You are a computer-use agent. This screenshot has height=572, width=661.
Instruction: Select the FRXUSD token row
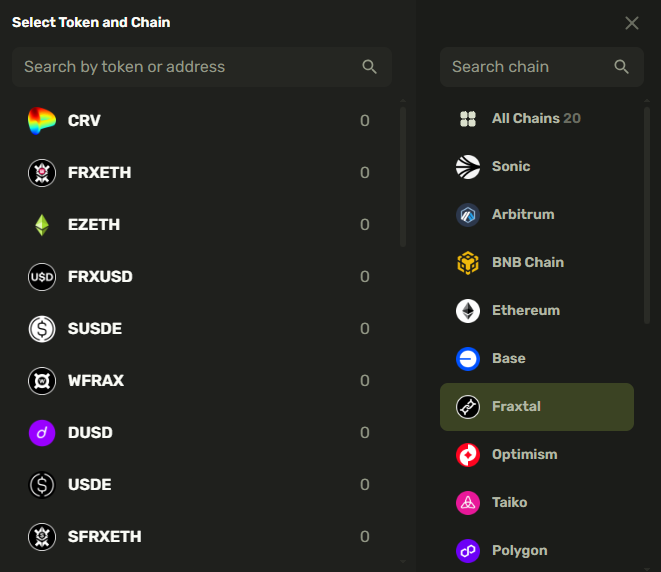tap(200, 277)
